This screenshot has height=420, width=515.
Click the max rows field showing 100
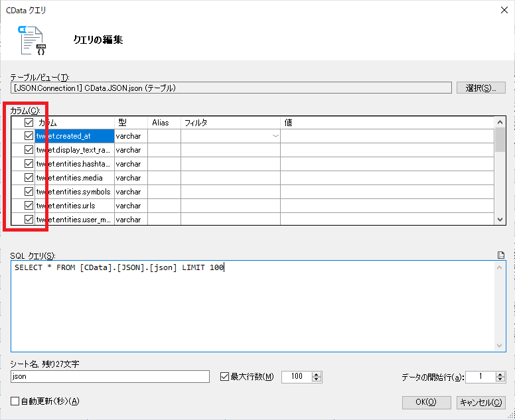[297, 377]
